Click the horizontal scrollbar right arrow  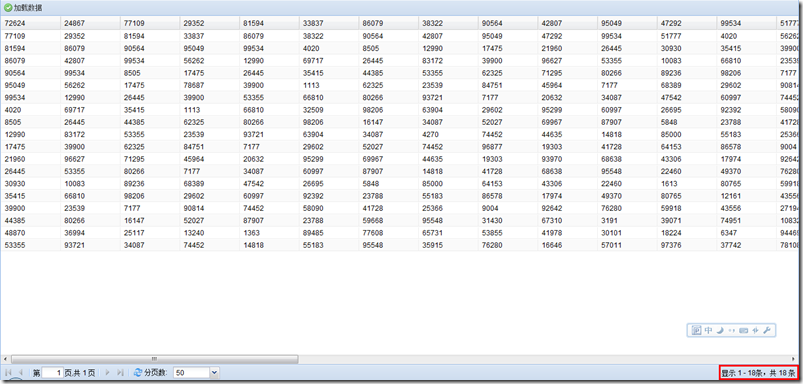click(793, 359)
